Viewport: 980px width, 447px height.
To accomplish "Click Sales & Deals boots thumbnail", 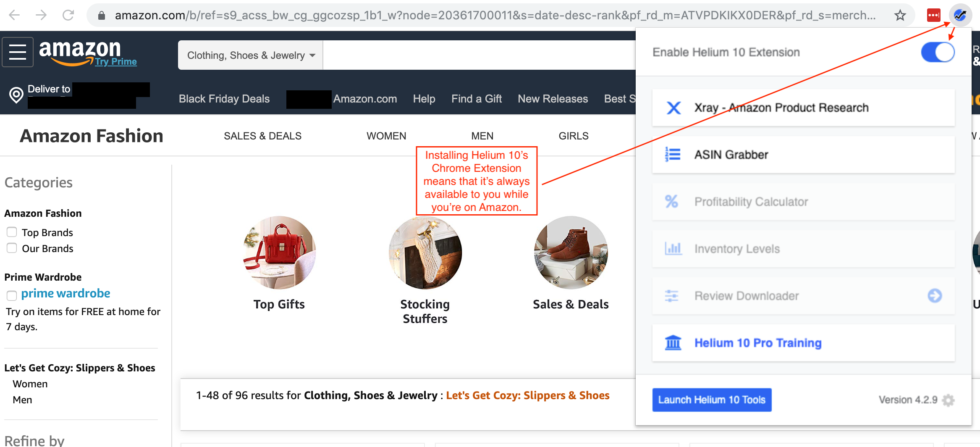I will (571, 252).
